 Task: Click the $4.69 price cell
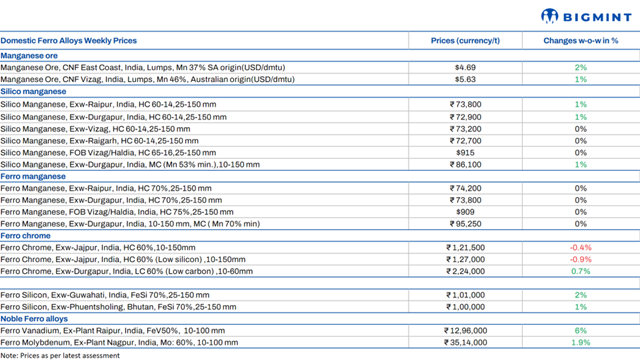[465, 67]
